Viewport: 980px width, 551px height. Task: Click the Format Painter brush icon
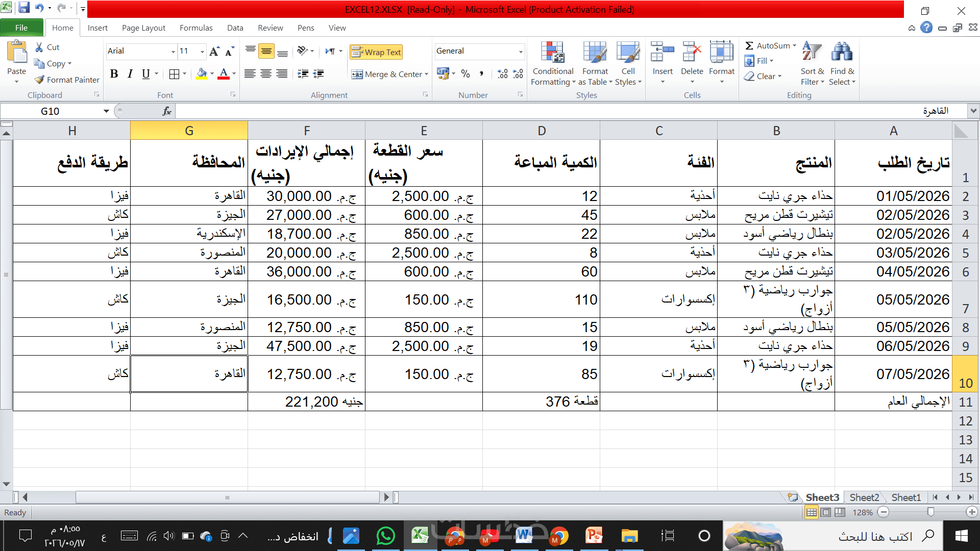39,80
